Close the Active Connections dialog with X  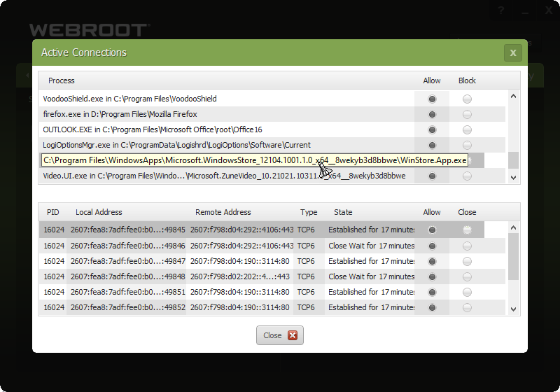[513, 52]
